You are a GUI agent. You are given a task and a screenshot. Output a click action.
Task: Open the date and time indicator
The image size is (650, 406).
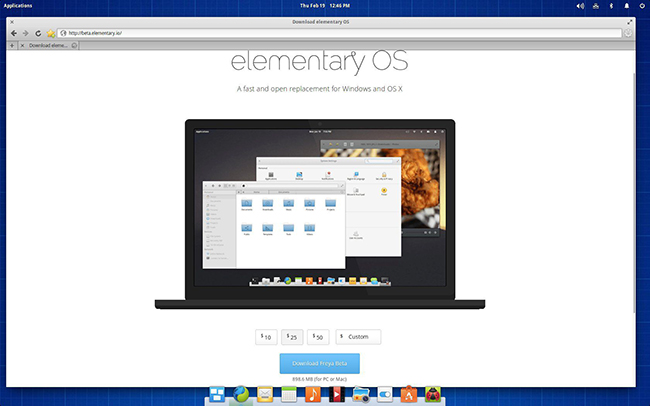coord(325,6)
